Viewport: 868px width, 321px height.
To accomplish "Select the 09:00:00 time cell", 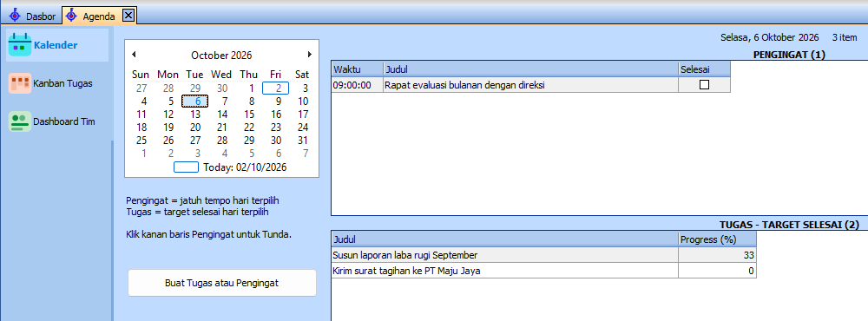I will (x=357, y=85).
